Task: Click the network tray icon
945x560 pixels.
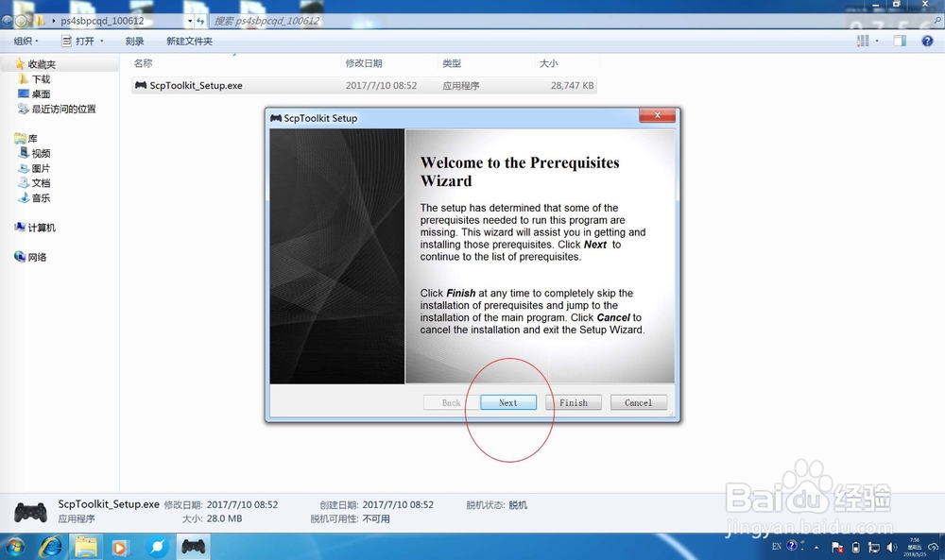Action: coord(873,548)
